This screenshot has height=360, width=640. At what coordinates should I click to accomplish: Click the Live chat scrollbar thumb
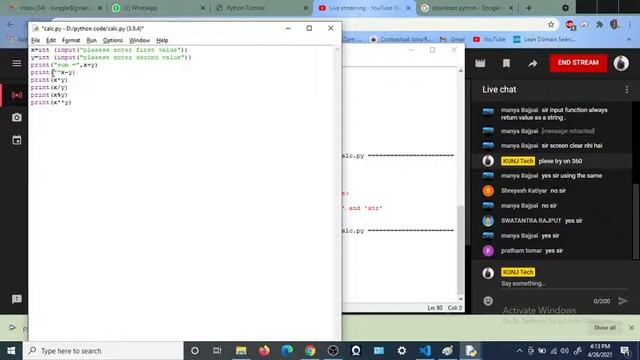(635, 221)
